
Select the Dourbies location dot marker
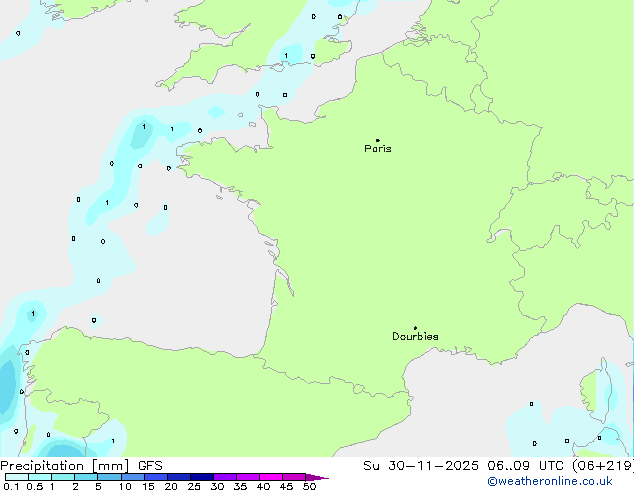[415, 328]
